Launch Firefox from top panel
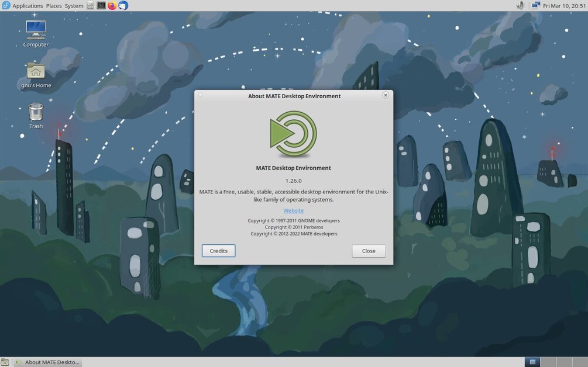The width and height of the screenshot is (588, 367). (x=112, y=5)
